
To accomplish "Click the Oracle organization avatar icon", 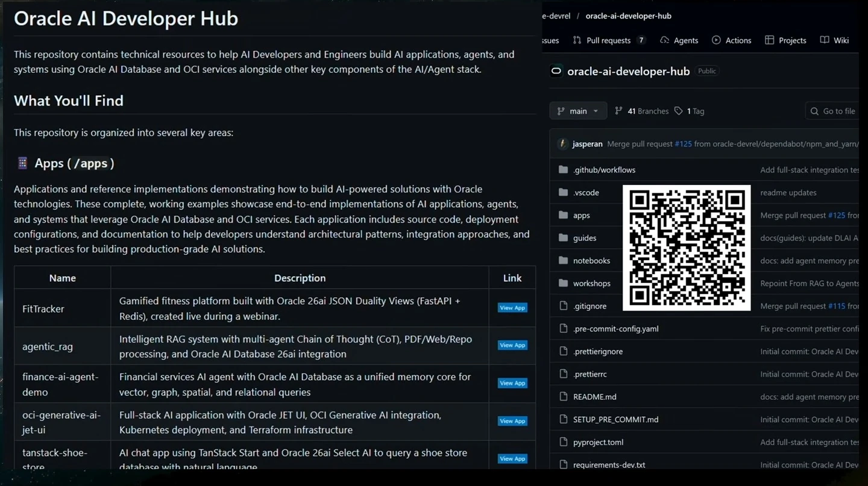I will [x=556, y=71].
